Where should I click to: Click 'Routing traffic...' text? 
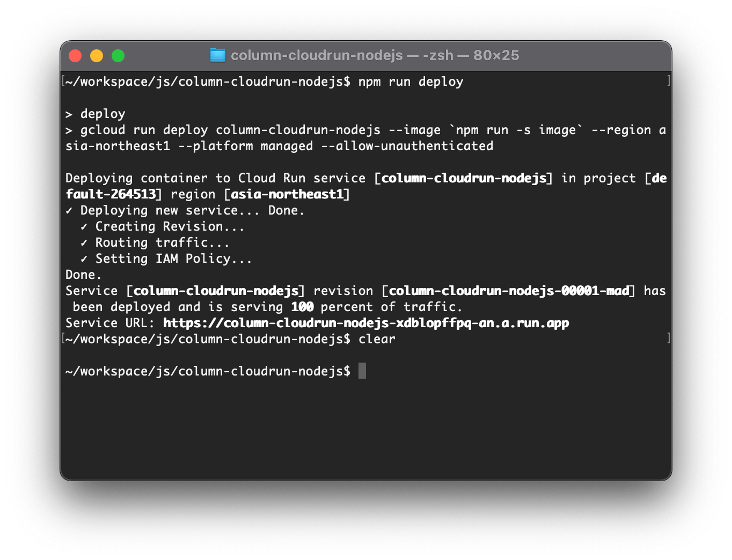pos(163,242)
